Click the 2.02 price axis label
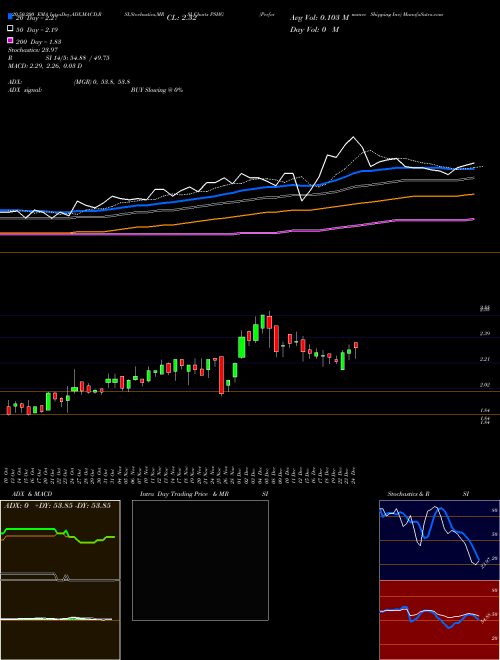This screenshot has height=660, width=500. 485,385
